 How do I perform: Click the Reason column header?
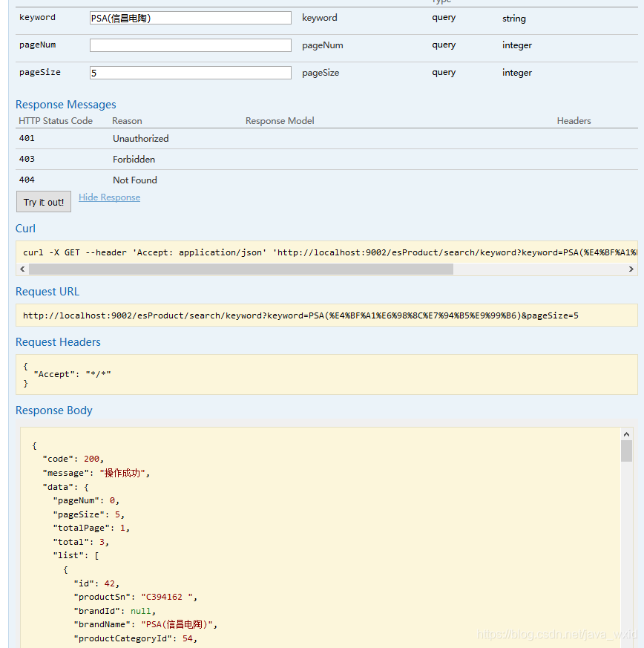click(x=127, y=121)
